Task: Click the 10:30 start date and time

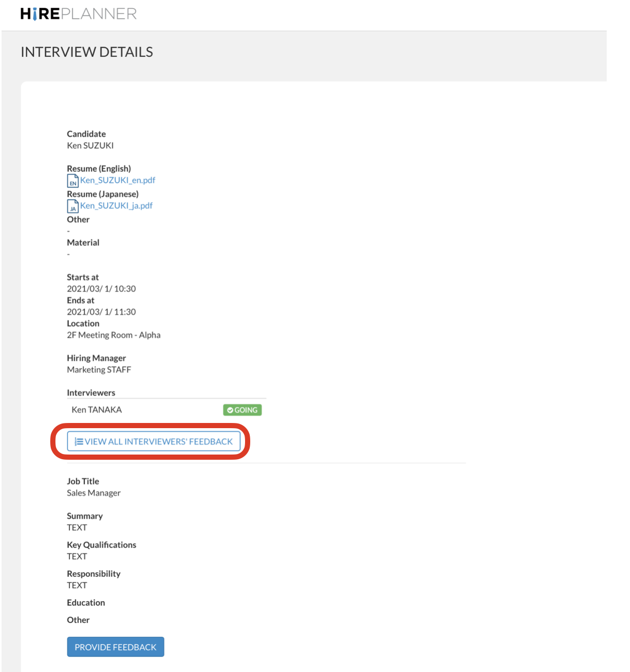Action: (101, 289)
